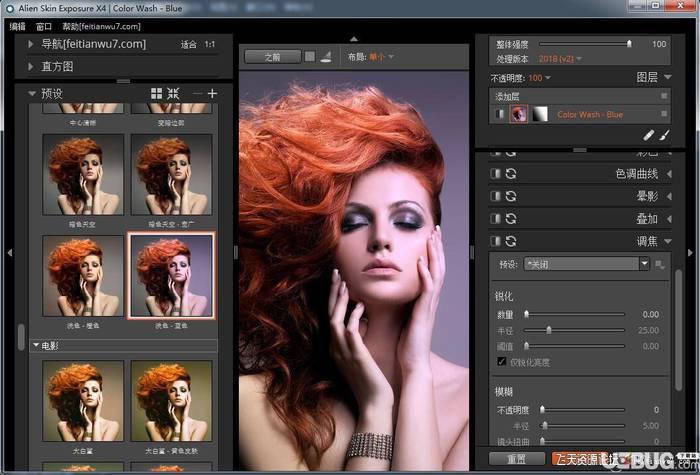The height and width of the screenshot is (475, 700).
Task: Click the stamp-shaped icon in preview toolbar
Action: 326,57
